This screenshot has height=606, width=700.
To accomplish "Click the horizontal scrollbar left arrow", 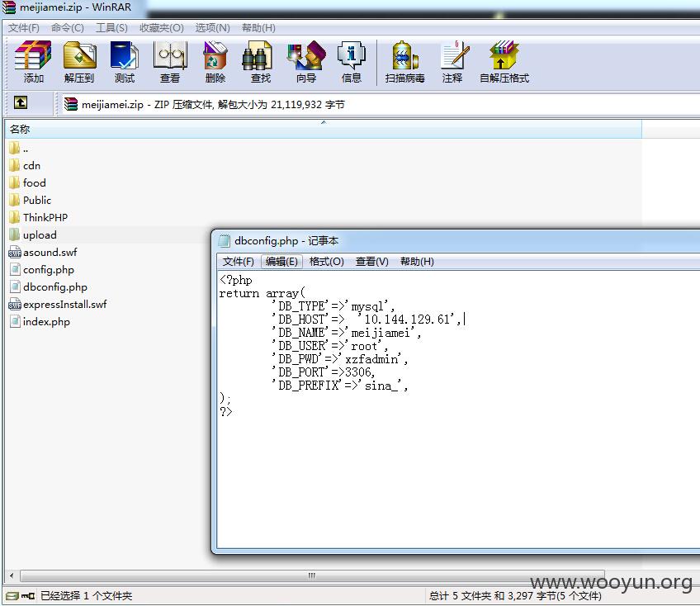I will point(12,575).
